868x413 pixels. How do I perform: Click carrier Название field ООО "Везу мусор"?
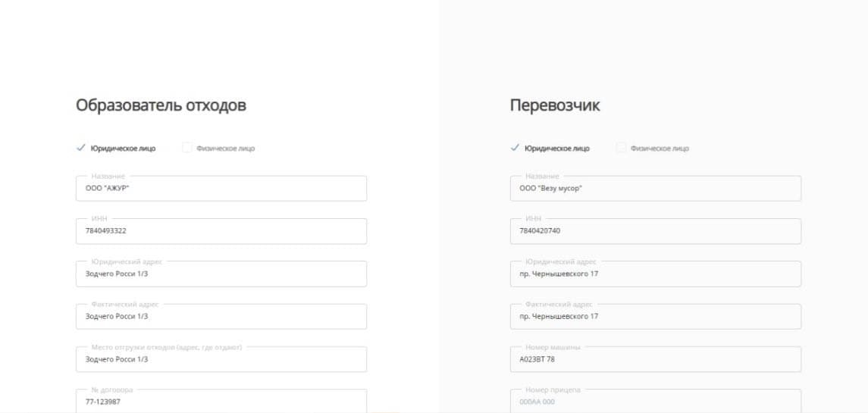coord(656,189)
